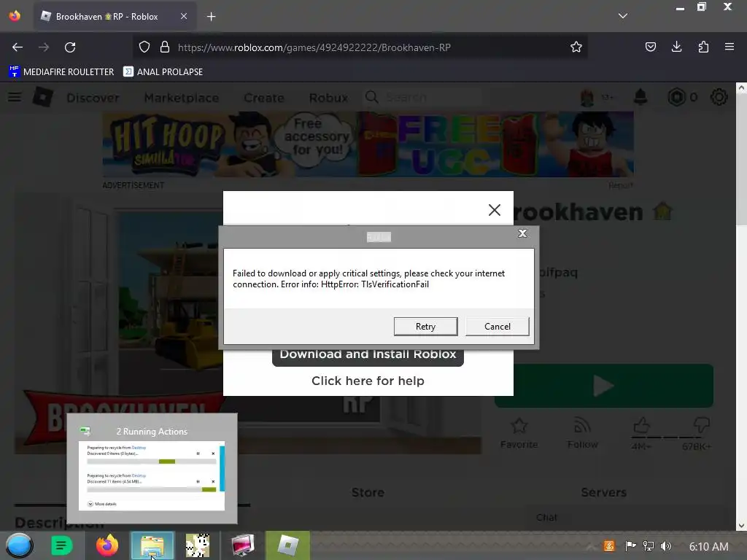Viewport: 747px width, 560px height.
Task: Open the second bookmark in the bookmarks toolbar
Action: point(163,72)
